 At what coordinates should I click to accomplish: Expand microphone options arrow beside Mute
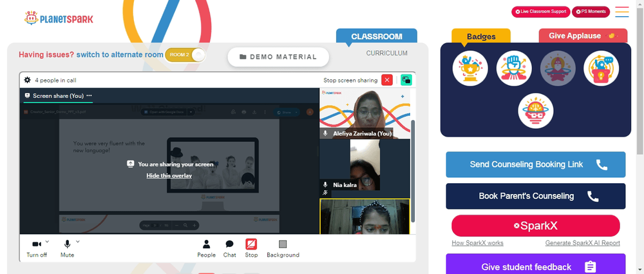click(x=78, y=242)
